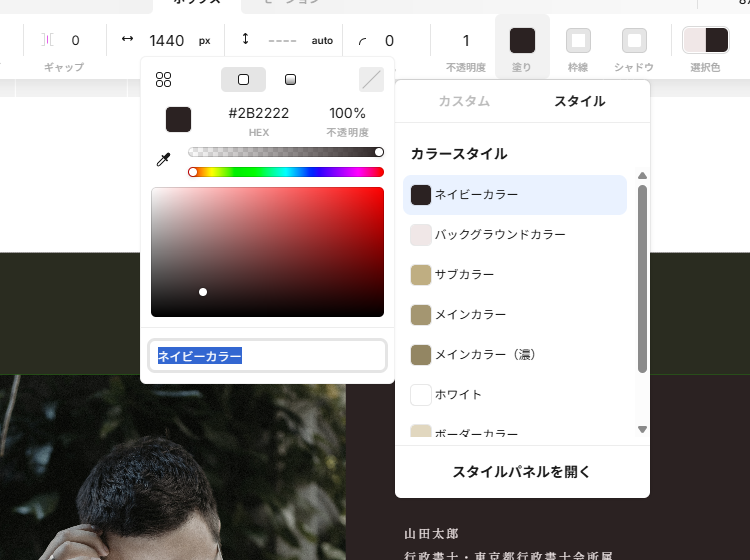The width and height of the screenshot is (750, 560).
Task: Click the スタイルパネルを開く button
Action: tap(522, 472)
